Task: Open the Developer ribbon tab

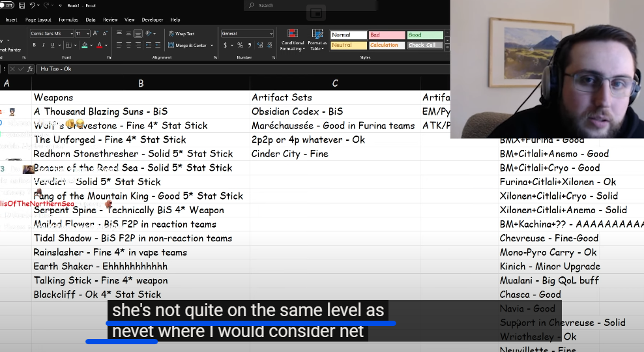Action: pos(153,20)
